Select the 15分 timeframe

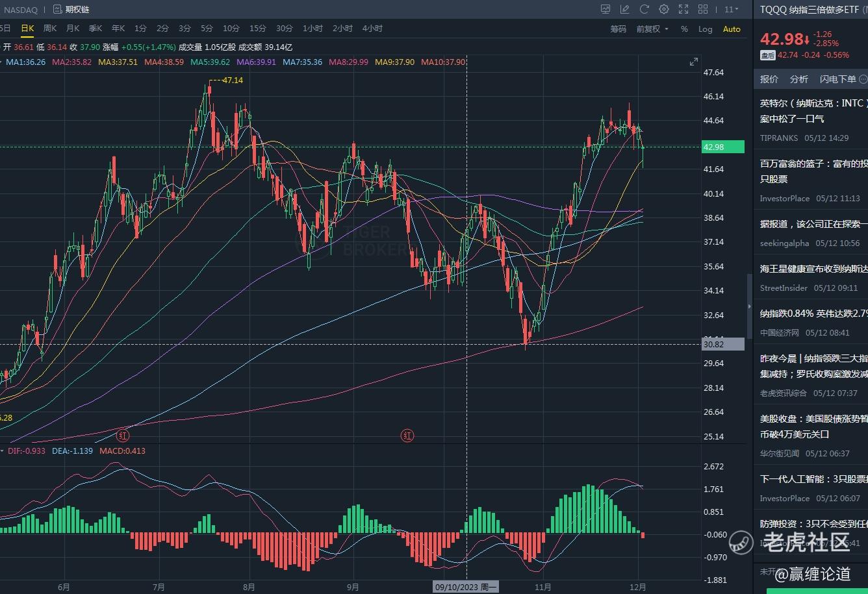(x=257, y=28)
